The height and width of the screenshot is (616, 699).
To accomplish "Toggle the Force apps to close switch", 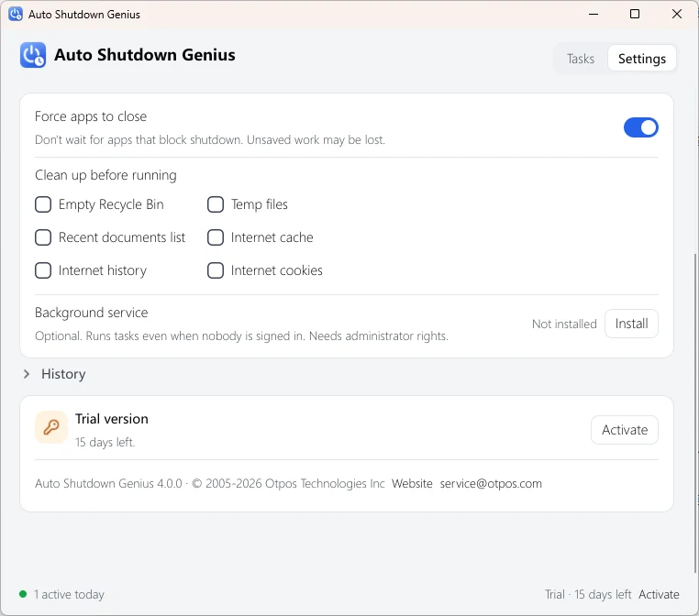I will pyautogui.click(x=640, y=127).
